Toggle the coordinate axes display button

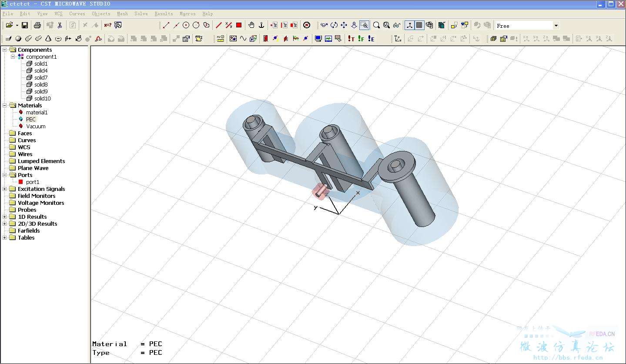pyautogui.click(x=409, y=25)
